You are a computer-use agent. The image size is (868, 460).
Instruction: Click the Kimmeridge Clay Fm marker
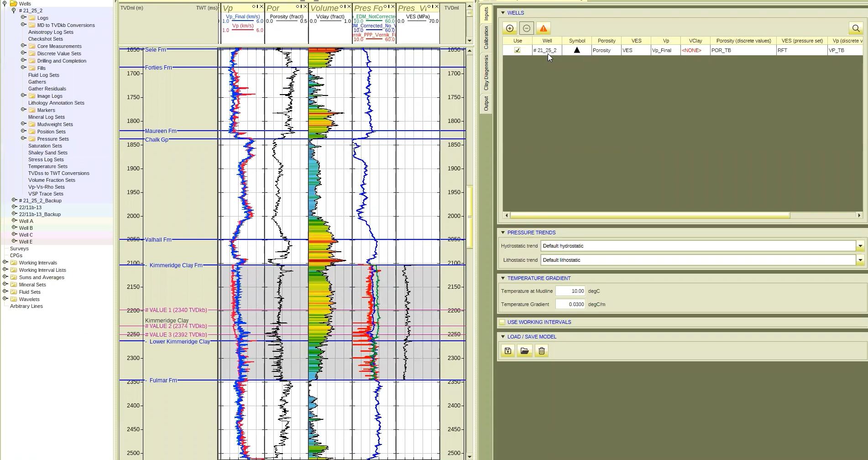pyautogui.click(x=176, y=265)
